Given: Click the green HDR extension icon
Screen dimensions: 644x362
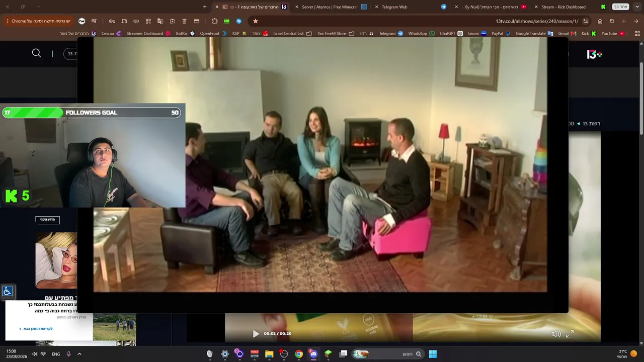Looking at the screenshot, I should (227, 21).
